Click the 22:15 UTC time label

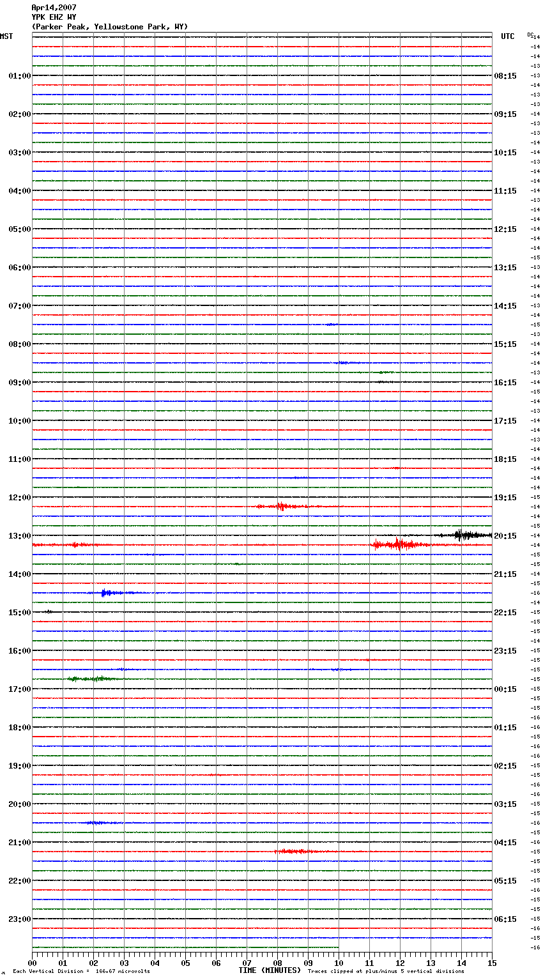pos(505,613)
